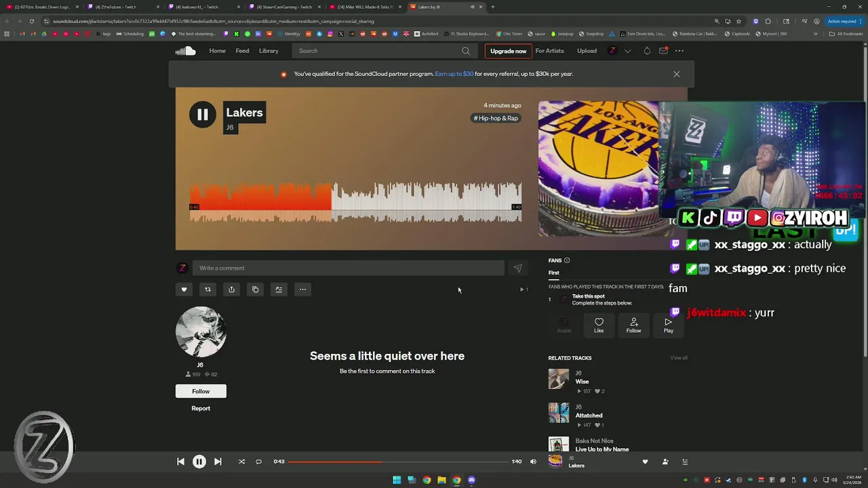
Task: Follow J6 under the profile avatar
Action: click(x=201, y=391)
